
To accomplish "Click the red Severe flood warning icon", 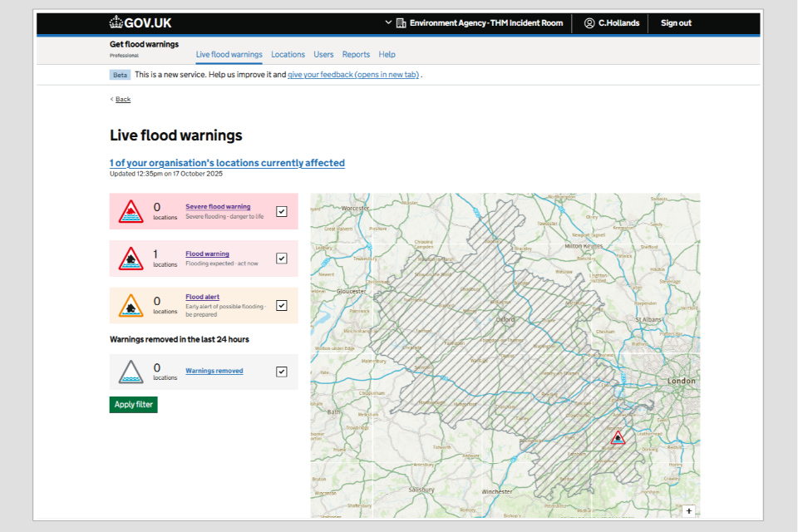I will (x=131, y=212).
